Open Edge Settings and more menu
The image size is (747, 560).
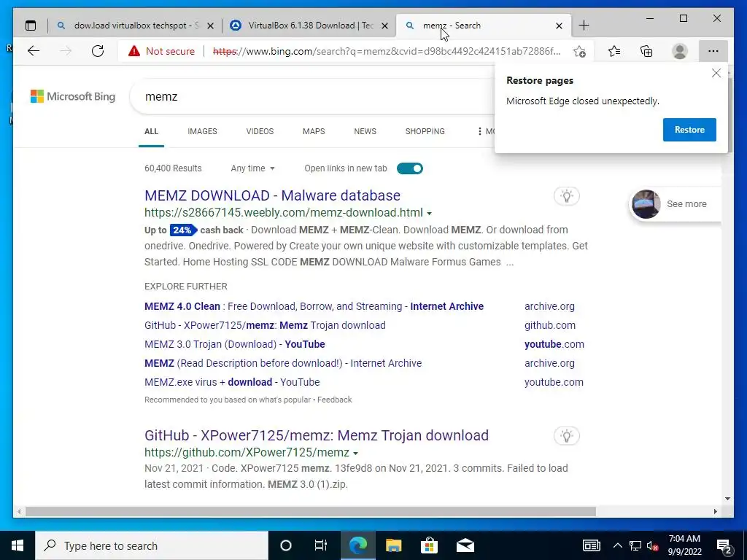(713, 51)
